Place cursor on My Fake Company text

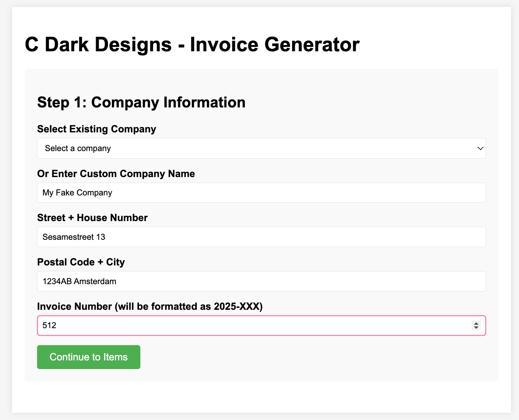77,193
